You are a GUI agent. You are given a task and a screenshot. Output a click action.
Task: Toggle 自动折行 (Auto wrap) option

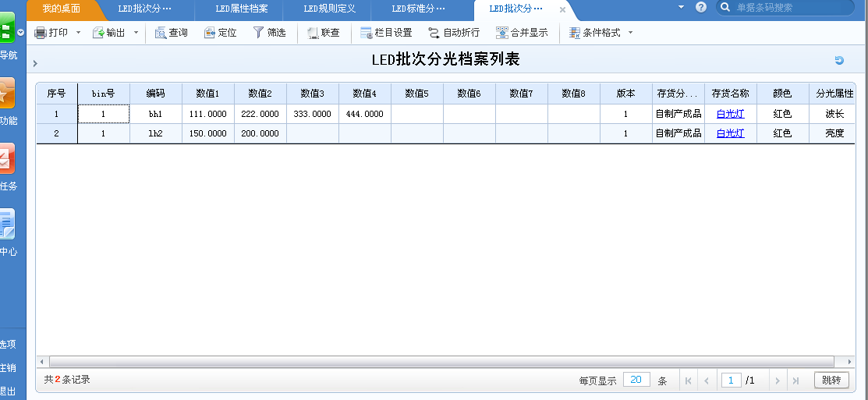(434, 33)
